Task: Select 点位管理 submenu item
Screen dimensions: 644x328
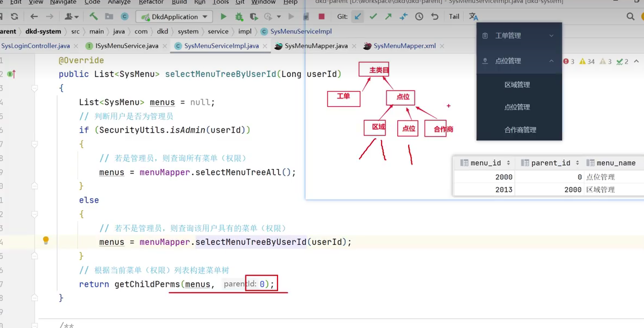Action: tap(517, 107)
